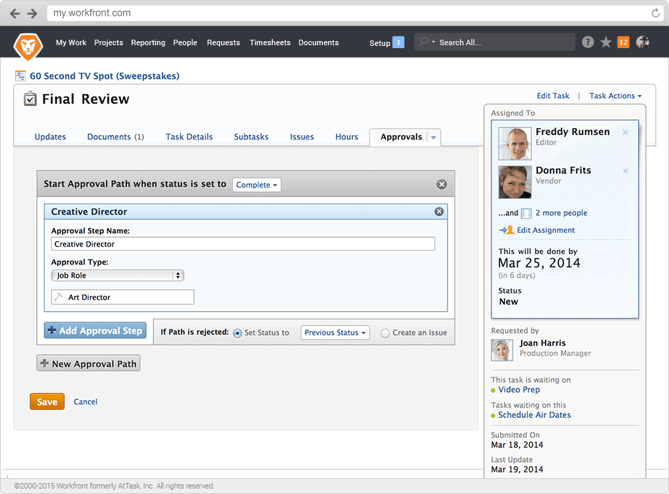Click the Workfront lion logo
The height and width of the screenshot is (494, 669).
28,44
